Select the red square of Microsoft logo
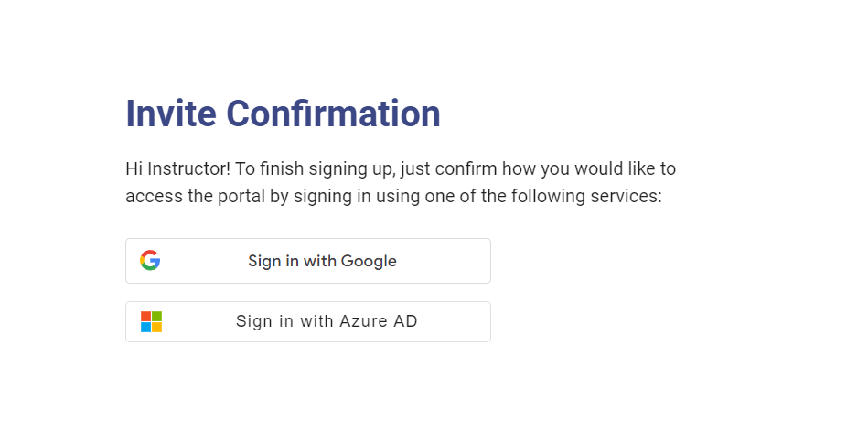Viewport: 868px width, 422px height. coord(145,316)
